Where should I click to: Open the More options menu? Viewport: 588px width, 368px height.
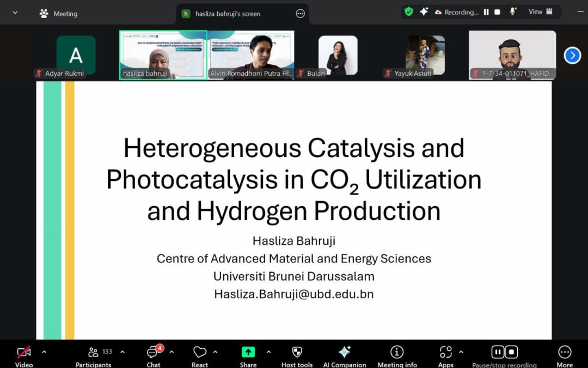(x=565, y=352)
